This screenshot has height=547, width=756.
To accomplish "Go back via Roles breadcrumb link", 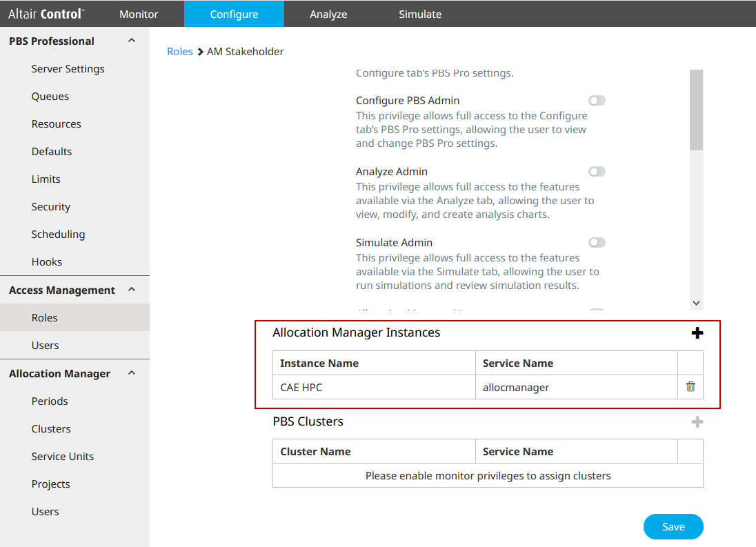I will pyautogui.click(x=180, y=52).
